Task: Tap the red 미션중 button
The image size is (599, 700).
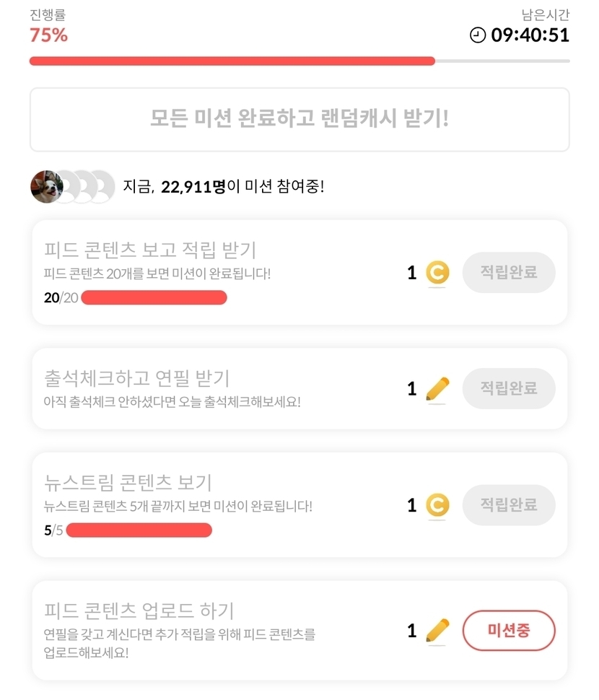Action: [x=509, y=631]
